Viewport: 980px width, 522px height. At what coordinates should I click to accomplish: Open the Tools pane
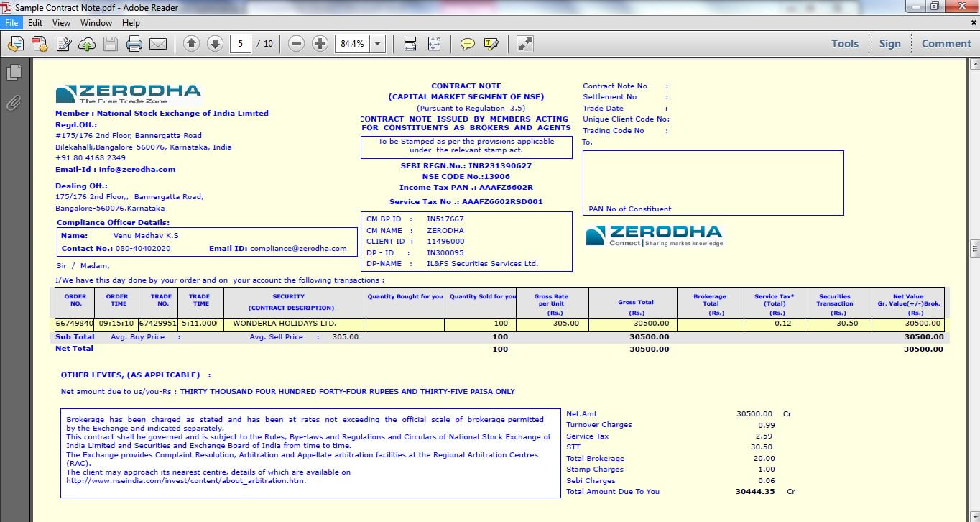(x=845, y=44)
